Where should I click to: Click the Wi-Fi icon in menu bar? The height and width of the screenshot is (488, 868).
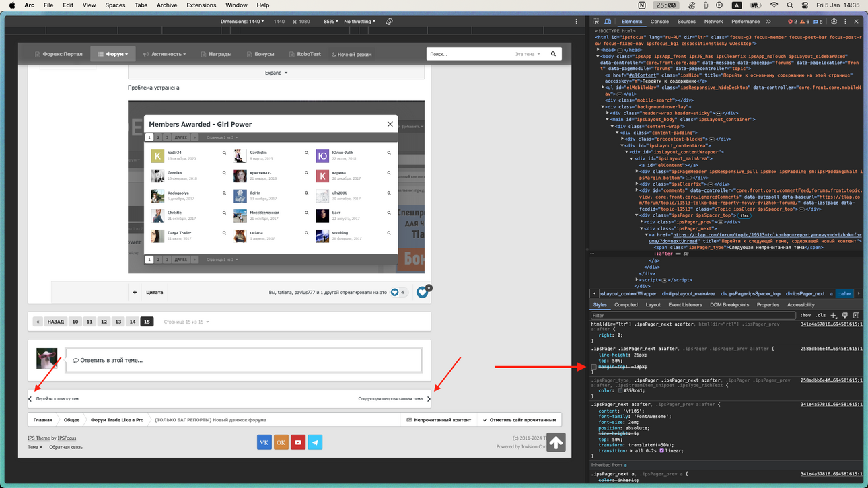click(774, 5)
